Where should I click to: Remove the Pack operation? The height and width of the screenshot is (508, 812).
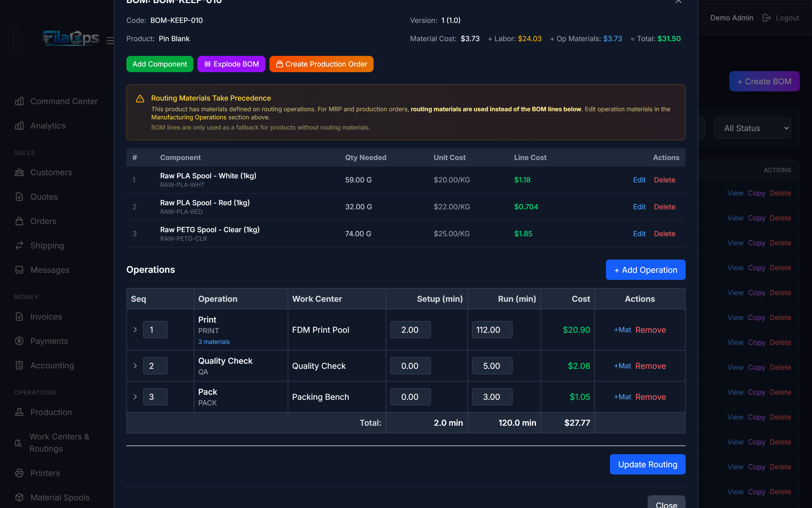(x=651, y=397)
